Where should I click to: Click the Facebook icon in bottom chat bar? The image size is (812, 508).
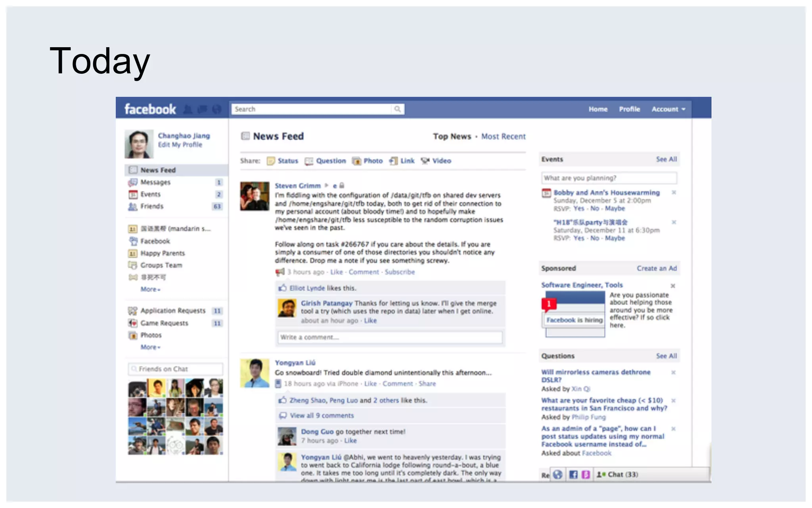pos(573,475)
